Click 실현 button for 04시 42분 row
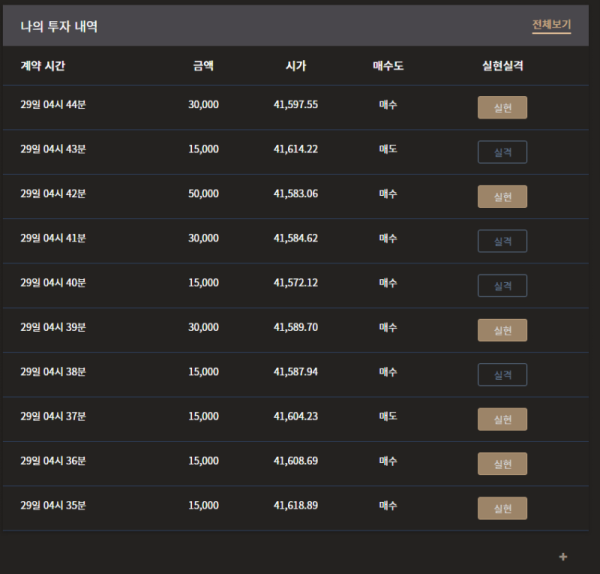The width and height of the screenshot is (600, 574). [502, 197]
